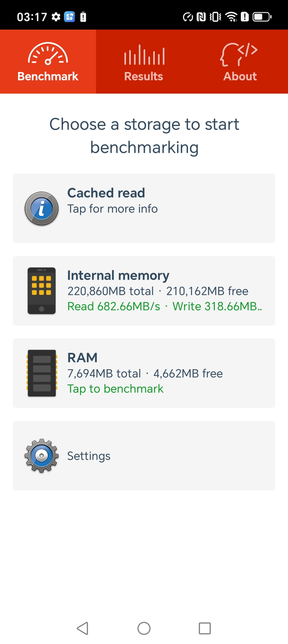Tap the Wi-Fi icon in status bar
The width and height of the screenshot is (288, 644).
(231, 17)
